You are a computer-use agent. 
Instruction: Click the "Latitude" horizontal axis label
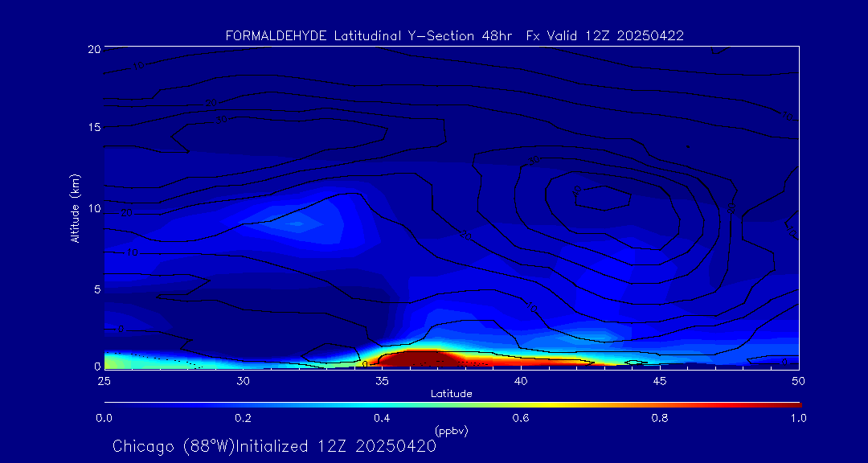tap(452, 394)
